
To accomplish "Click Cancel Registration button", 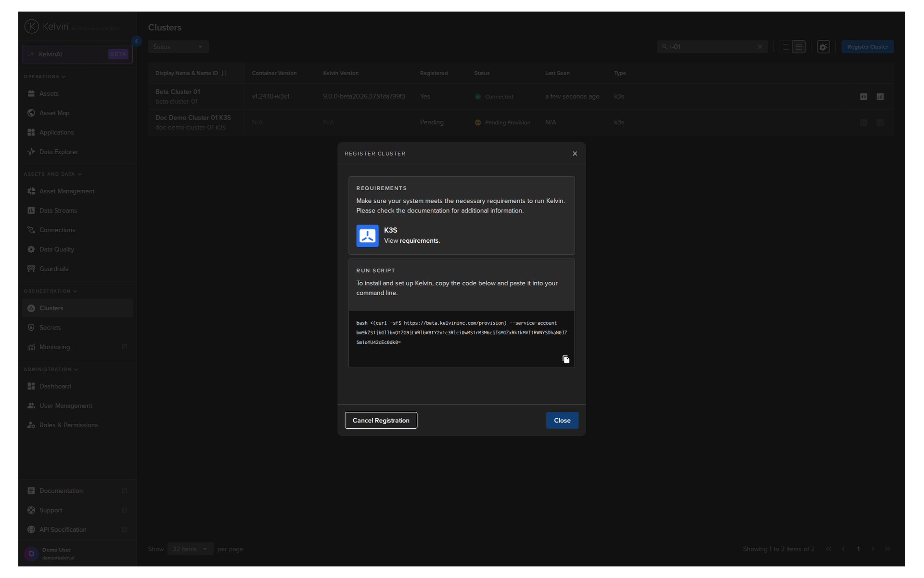I will click(x=381, y=420).
